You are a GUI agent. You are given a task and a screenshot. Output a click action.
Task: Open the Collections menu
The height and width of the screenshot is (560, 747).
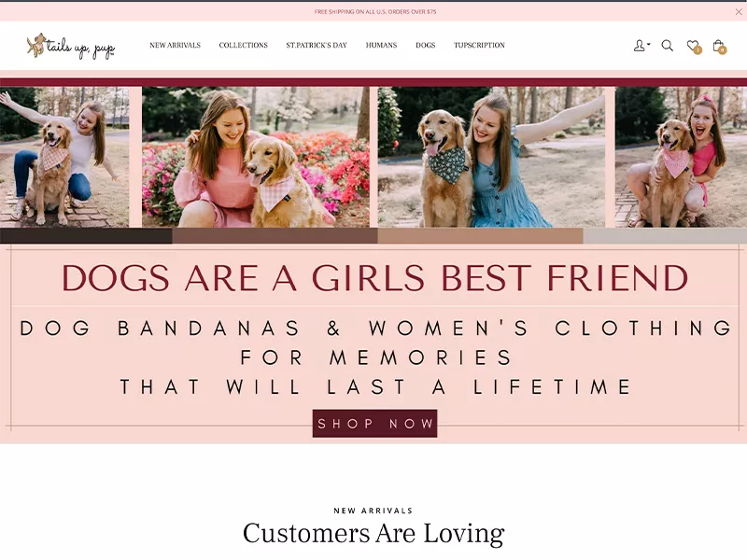click(243, 45)
